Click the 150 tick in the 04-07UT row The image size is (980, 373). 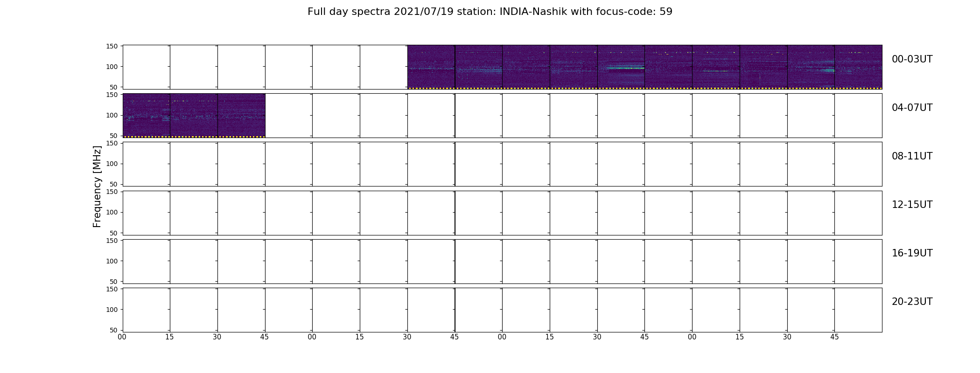pyautogui.click(x=112, y=95)
